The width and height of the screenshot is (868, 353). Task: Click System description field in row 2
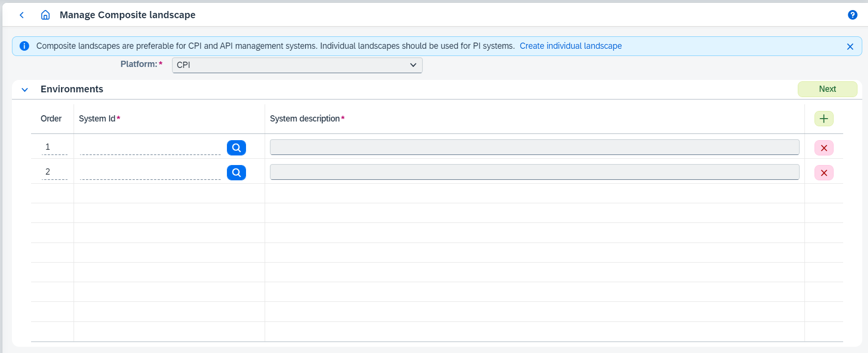(x=535, y=172)
